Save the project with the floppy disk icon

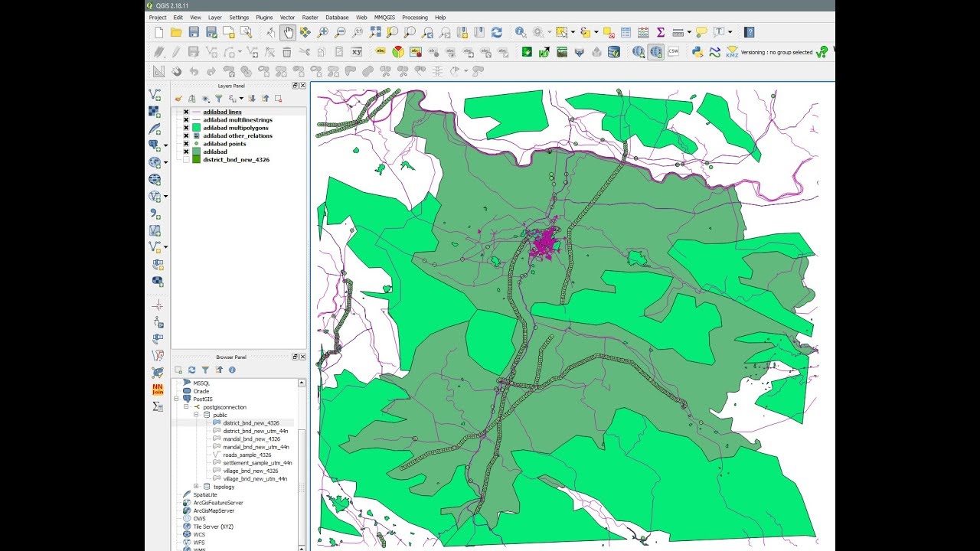pyautogui.click(x=194, y=32)
